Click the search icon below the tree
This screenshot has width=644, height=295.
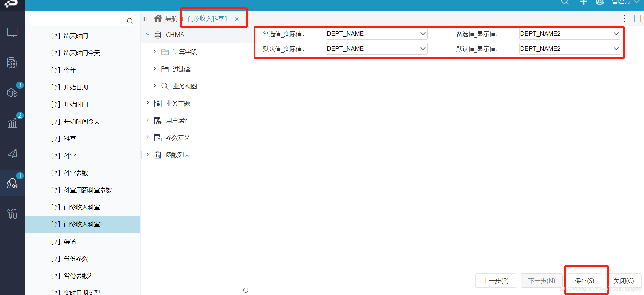(246, 290)
